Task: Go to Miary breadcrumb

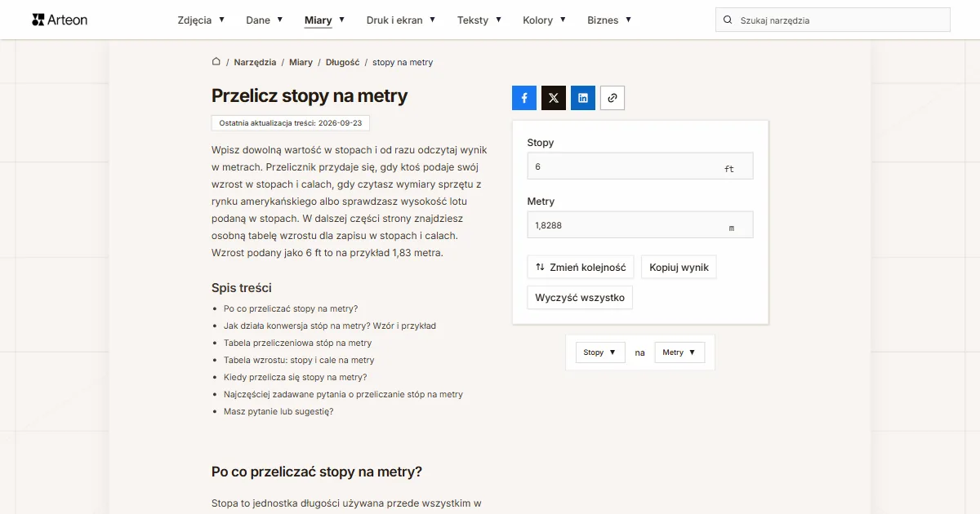Action: (301, 62)
